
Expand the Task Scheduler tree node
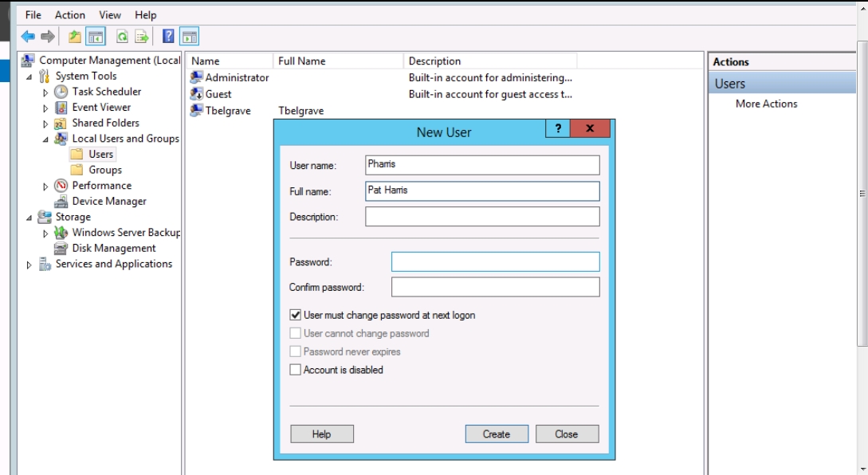click(45, 92)
